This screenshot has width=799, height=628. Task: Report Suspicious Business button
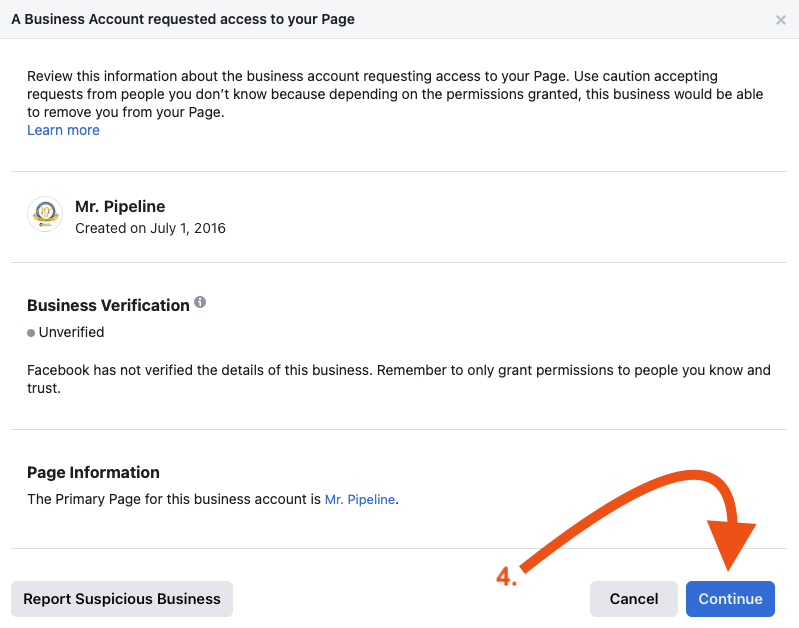[122, 598]
